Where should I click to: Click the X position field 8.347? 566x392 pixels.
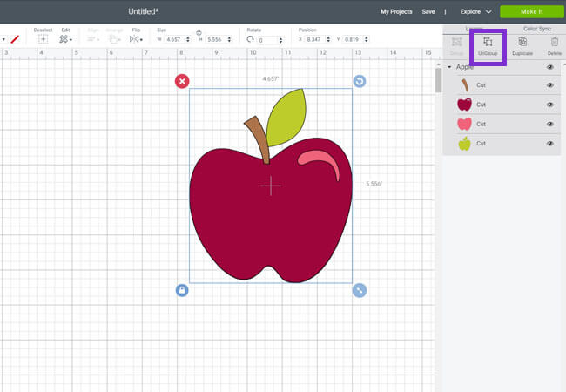(x=314, y=39)
